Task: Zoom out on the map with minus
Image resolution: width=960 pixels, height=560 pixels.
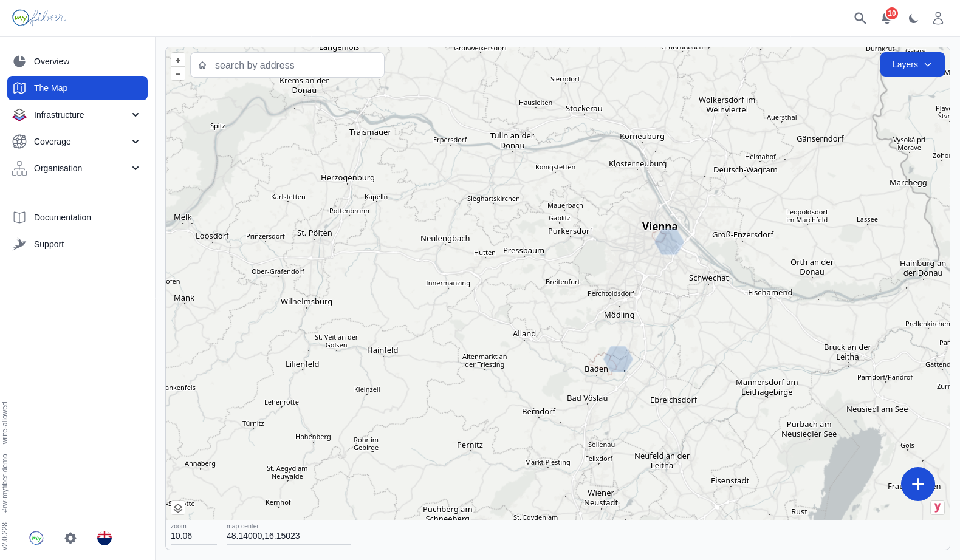Action: pyautogui.click(x=178, y=74)
